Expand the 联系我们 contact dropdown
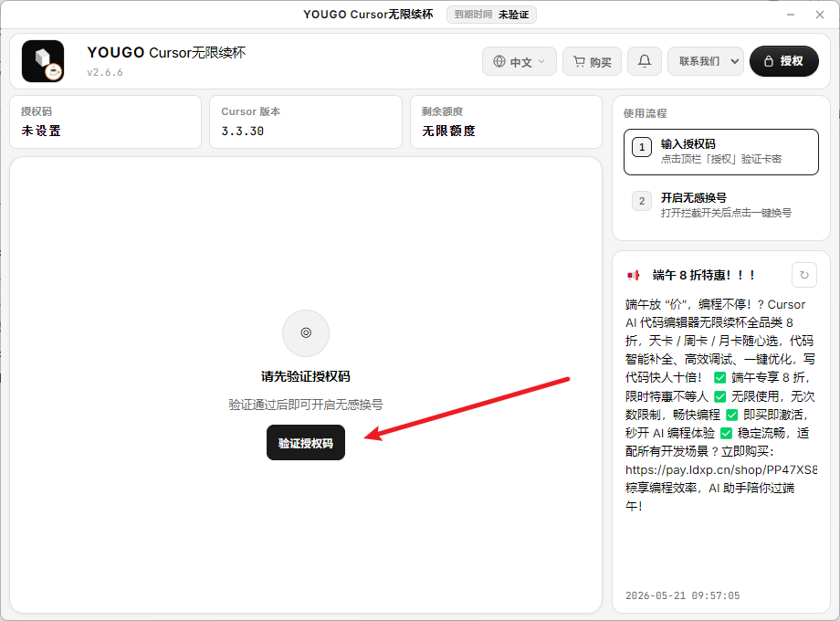 click(x=706, y=61)
